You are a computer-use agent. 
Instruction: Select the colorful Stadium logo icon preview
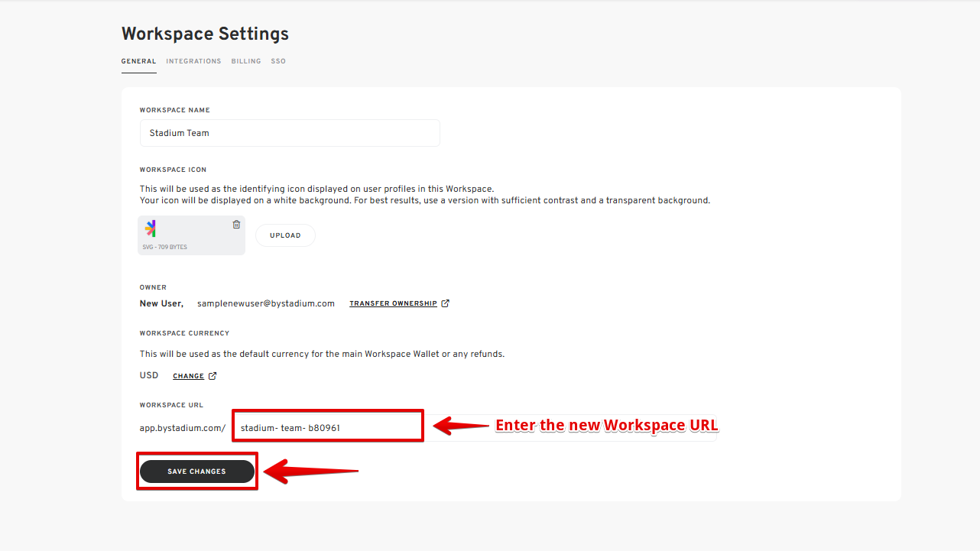[x=151, y=229]
